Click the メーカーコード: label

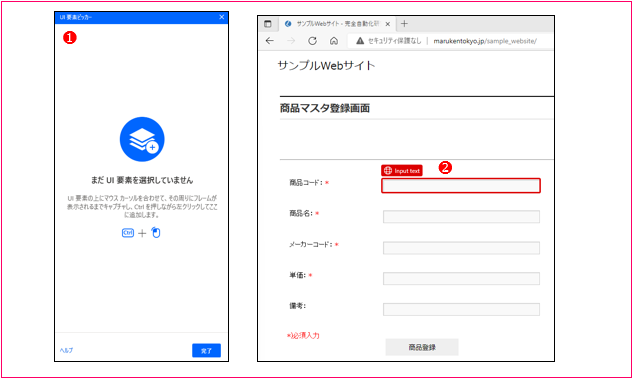[310, 244]
